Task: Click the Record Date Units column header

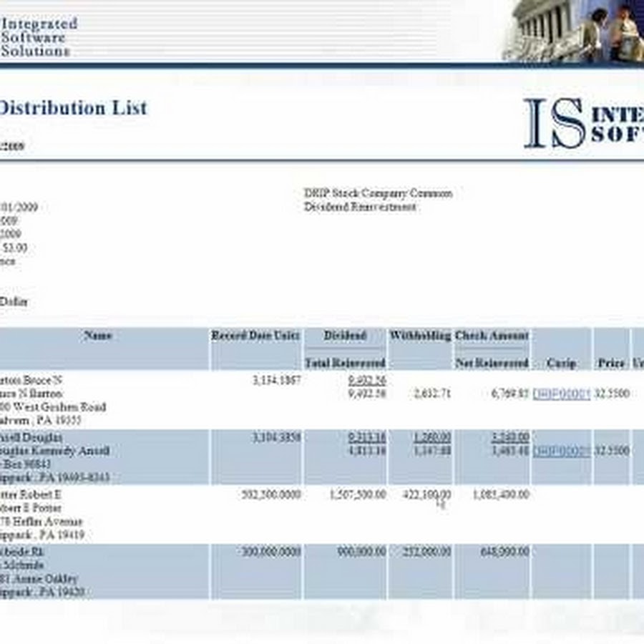Action: pyautogui.click(x=255, y=336)
